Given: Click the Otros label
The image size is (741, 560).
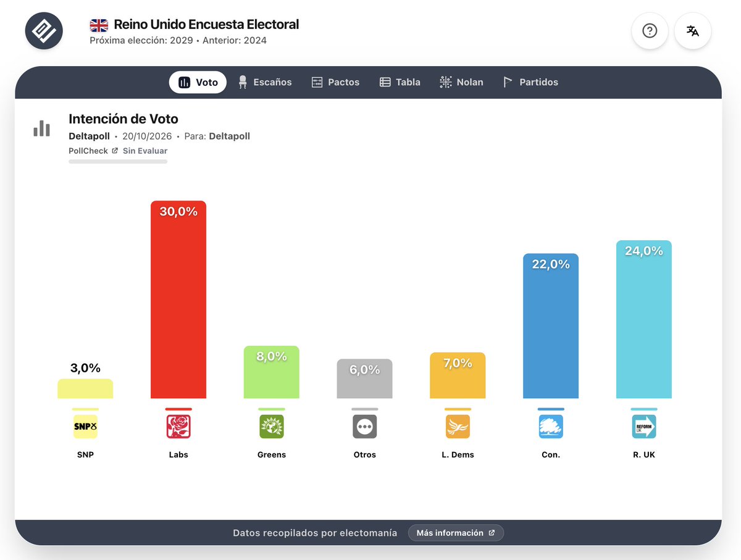Looking at the screenshot, I should click(x=365, y=454).
